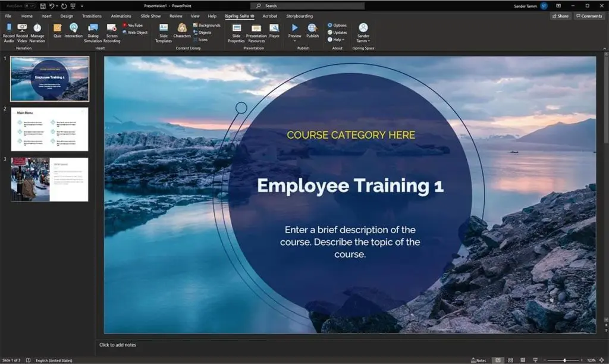Open the File menu
Screen dimensions: 609x364
click(x=8, y=16)
